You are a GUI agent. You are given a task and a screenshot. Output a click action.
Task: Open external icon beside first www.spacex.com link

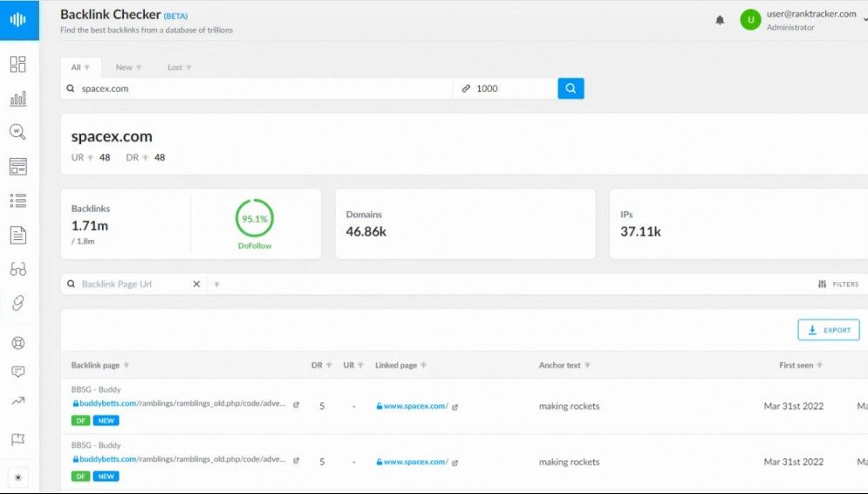pos(455,407)
